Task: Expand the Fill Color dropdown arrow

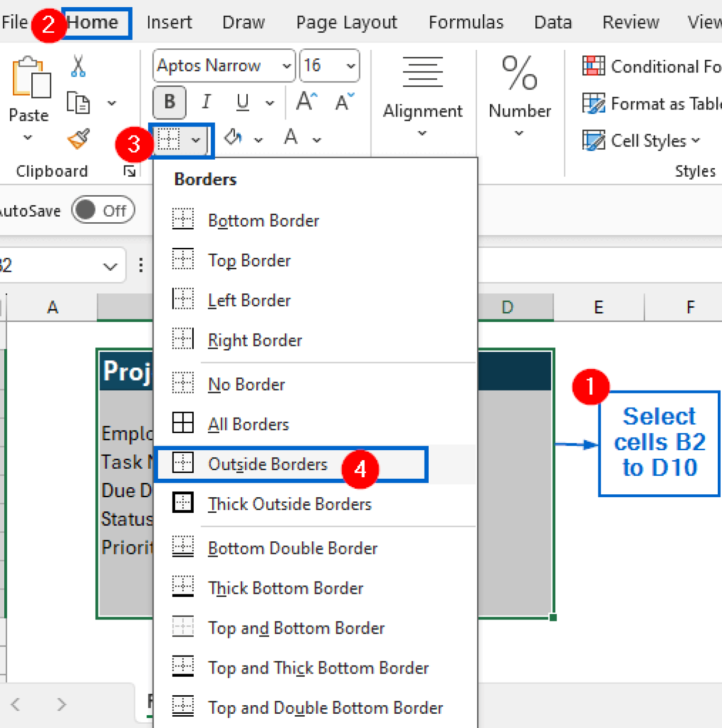Action: 258,140
